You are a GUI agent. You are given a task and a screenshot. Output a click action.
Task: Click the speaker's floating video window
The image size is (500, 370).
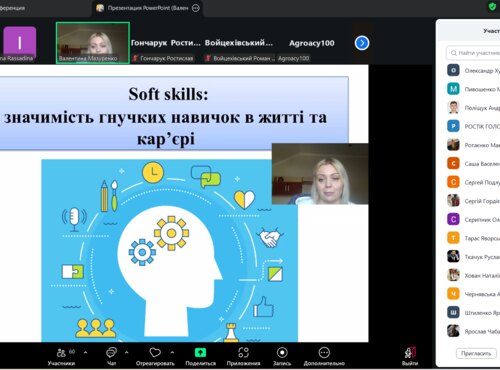[320, 174]
